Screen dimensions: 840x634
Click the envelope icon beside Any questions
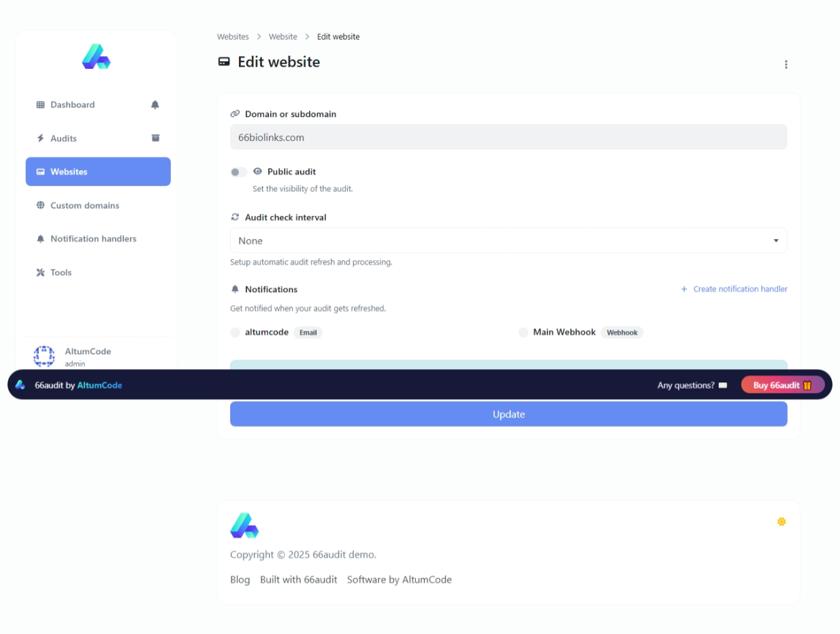point(723,385)
